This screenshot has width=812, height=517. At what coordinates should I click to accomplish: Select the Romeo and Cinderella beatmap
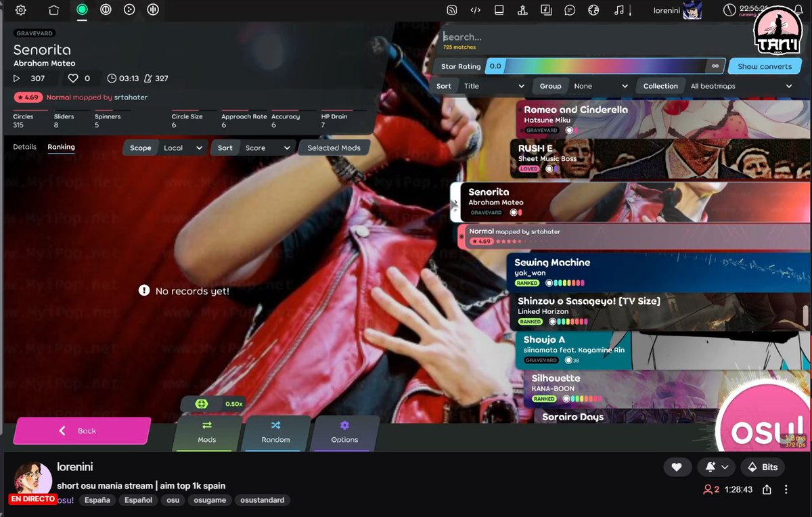point(663,118)
